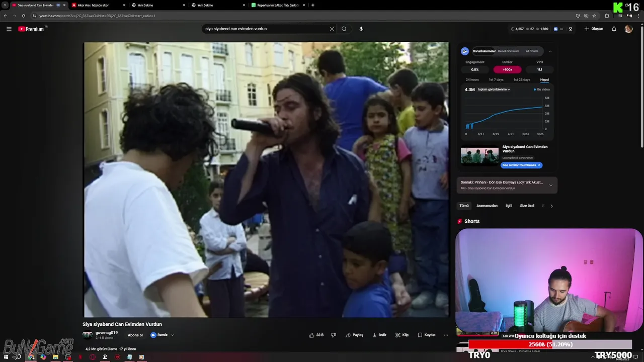The image size is (644, 362).
Task: Open the vidIQ blue extension icon in header
Action: [x=555, y=29]
